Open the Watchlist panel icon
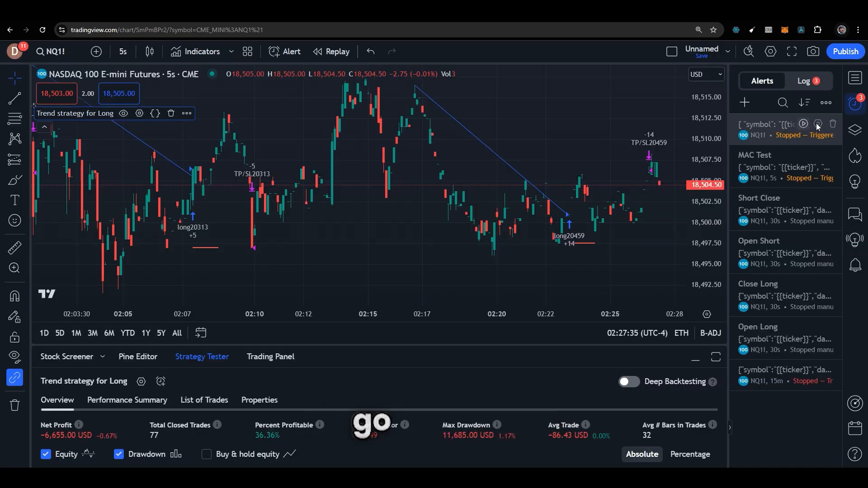Viewport: 868px width, 488px height. pyautogui.click(x=855, y=78)
